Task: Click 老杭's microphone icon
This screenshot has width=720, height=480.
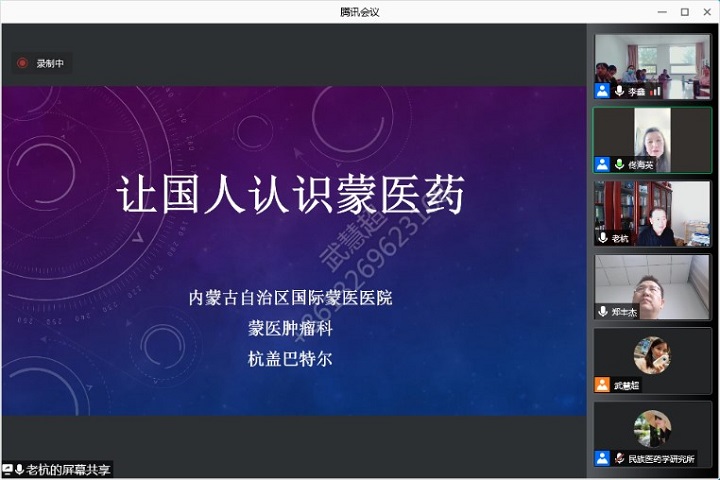Action: [x=603, y=238]
